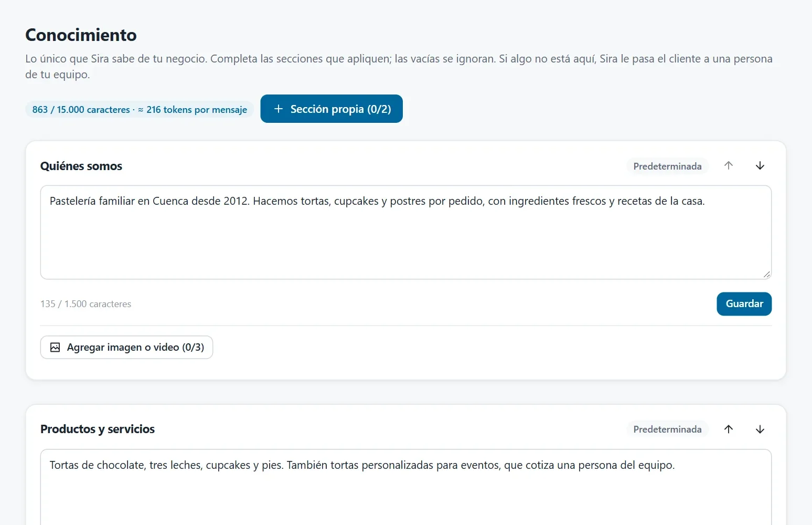Focus the Quiénes somos text area
812x525 pixels.
tap(405, 232)
